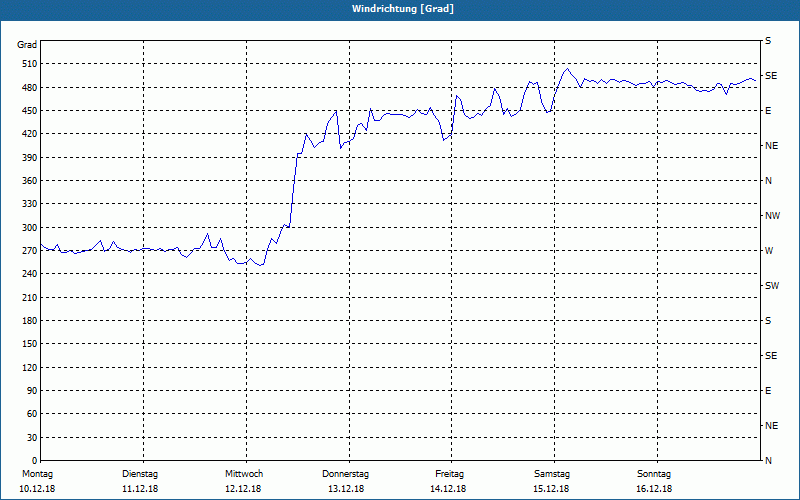Screen dimensions: 800x500
Task: Select the Dienstag day label
Action: [140, 474]
